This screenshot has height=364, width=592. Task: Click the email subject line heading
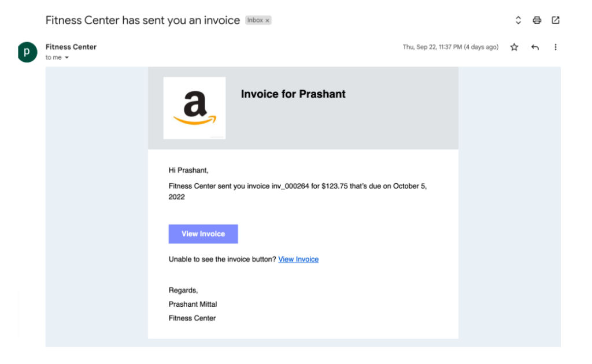pos(143,20)
